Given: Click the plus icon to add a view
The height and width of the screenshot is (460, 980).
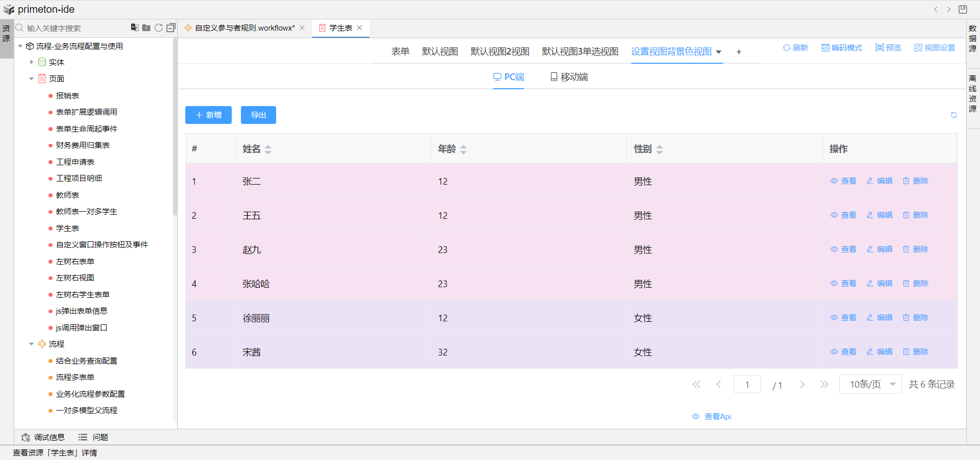Looking at the screenshot, I should (x=739, y=52).
